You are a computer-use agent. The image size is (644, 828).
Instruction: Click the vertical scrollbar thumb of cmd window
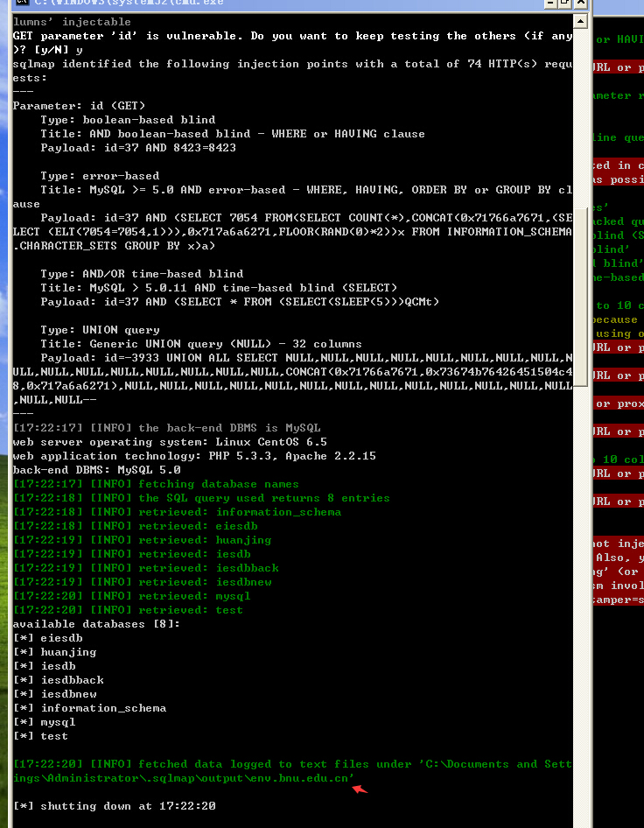coord(580,297)
